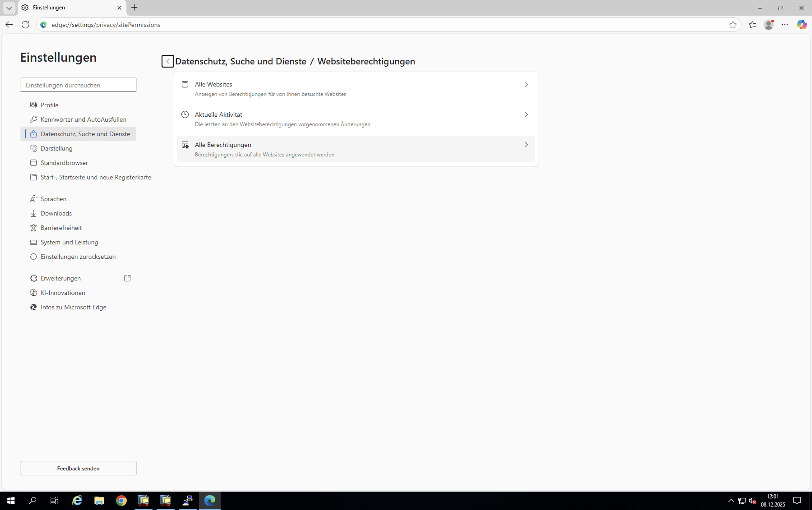Select Darstellung in the settings sidebar
The image size is (812, 510).
pyautogui.click(x=56, y=148)
